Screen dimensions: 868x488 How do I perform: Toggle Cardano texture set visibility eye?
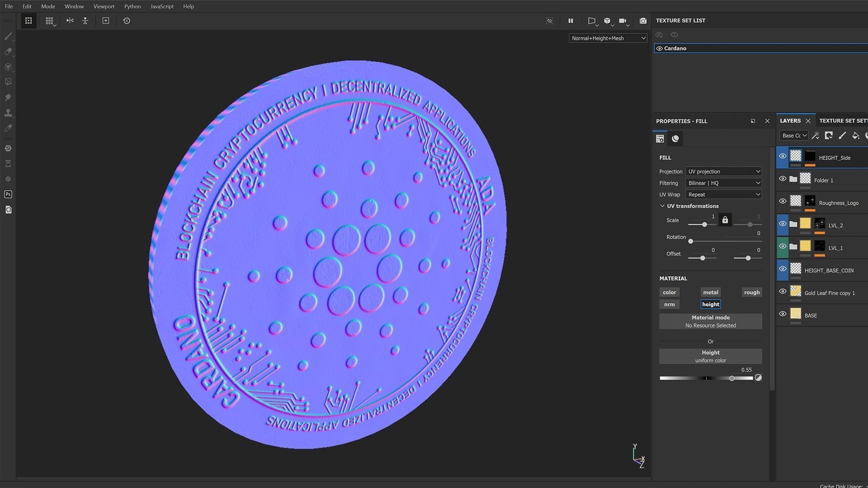click(660, 48)
